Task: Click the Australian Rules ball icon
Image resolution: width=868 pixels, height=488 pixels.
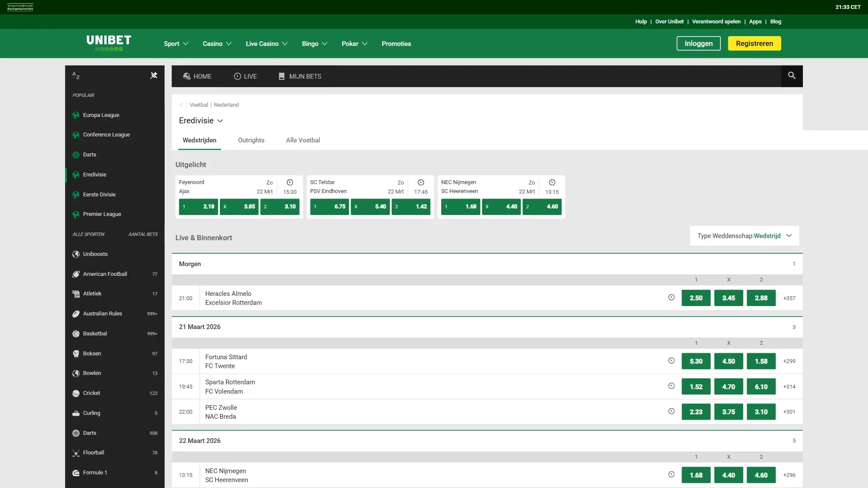Action: (x=76, y=314)
